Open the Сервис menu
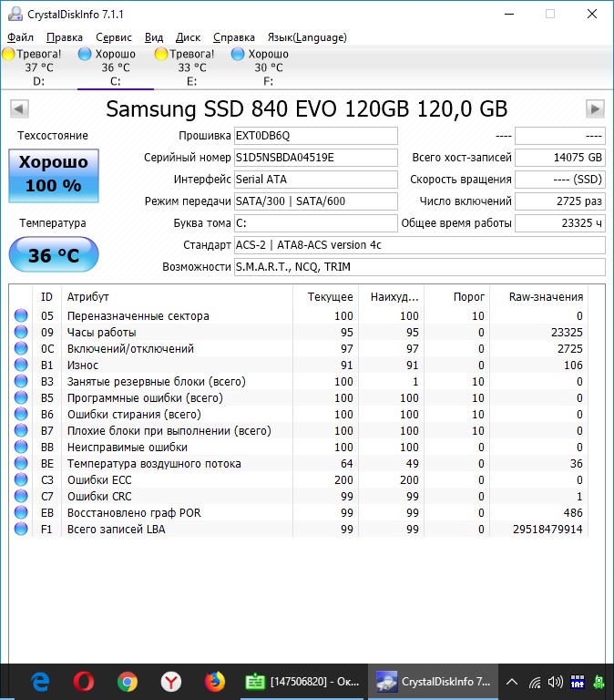The height and width of the screenshot is (700, 614). coord(114,37)
